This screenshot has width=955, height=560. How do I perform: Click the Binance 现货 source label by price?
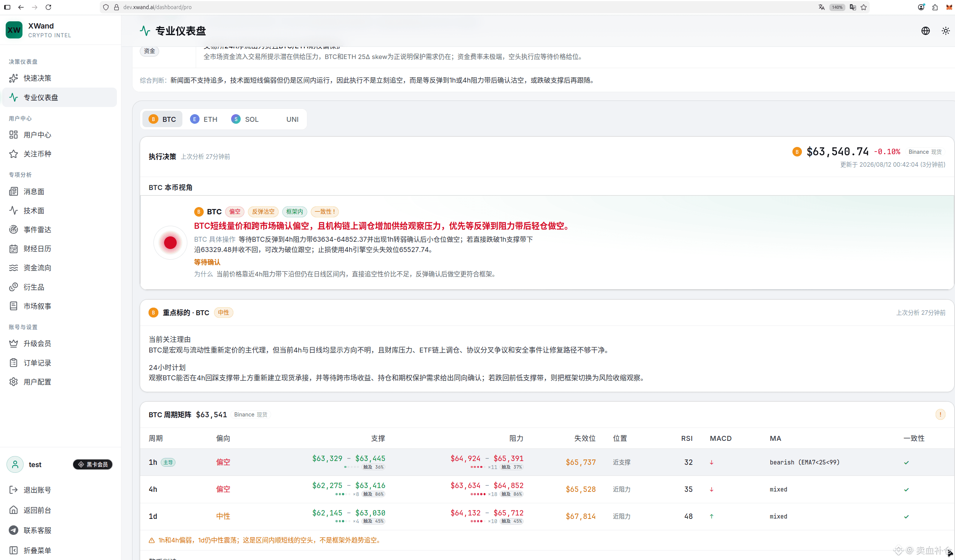(925, 152)
